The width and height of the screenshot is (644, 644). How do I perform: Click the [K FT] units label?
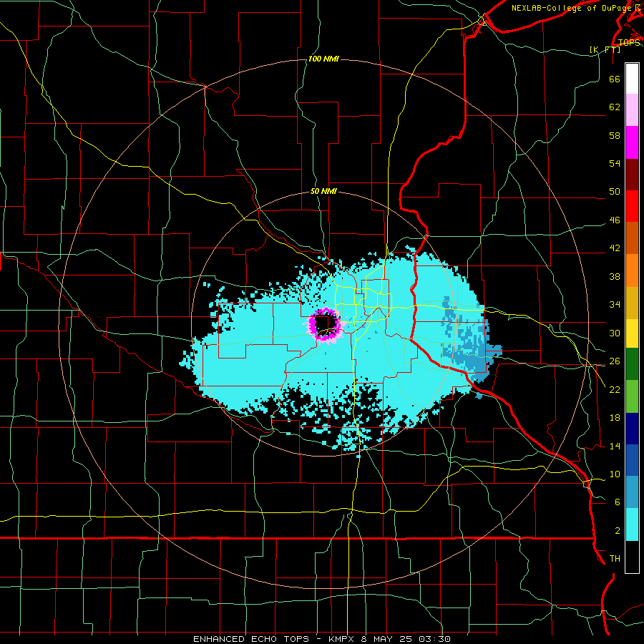[605, 50]
